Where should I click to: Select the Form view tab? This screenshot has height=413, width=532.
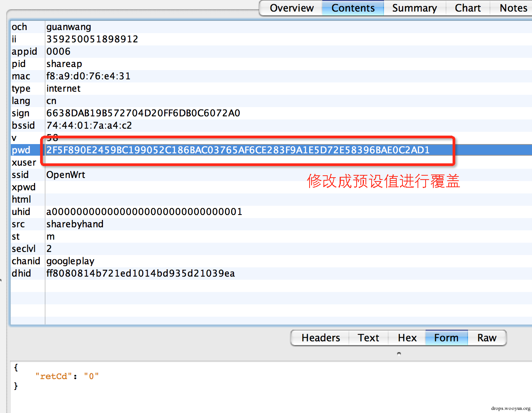click(x=446, y=338)
